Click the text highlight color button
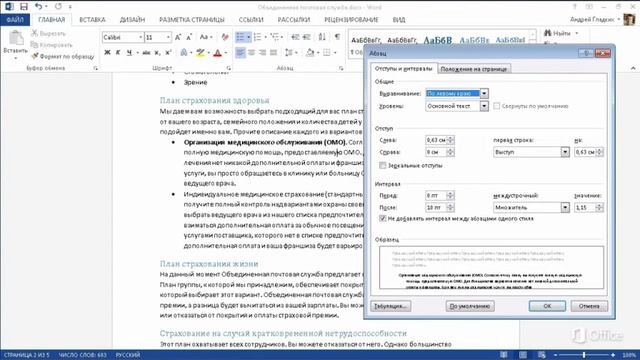 tap(200, 53)
